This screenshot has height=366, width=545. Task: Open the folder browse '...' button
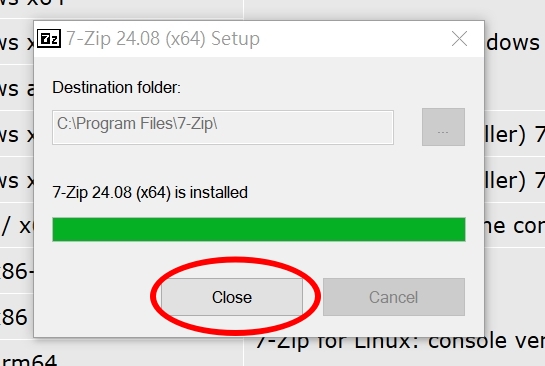[443, 127]
